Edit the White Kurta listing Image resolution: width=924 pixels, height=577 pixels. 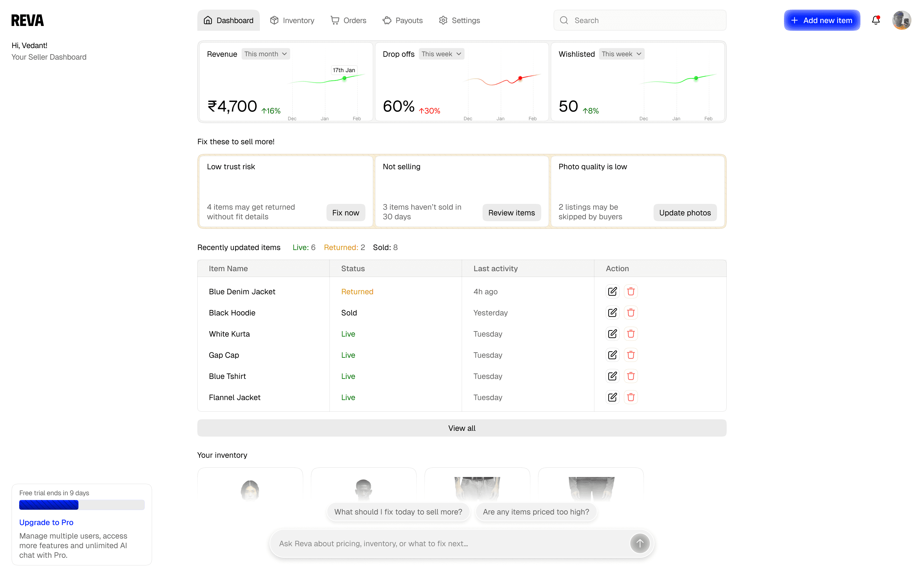tap(612, 334)
